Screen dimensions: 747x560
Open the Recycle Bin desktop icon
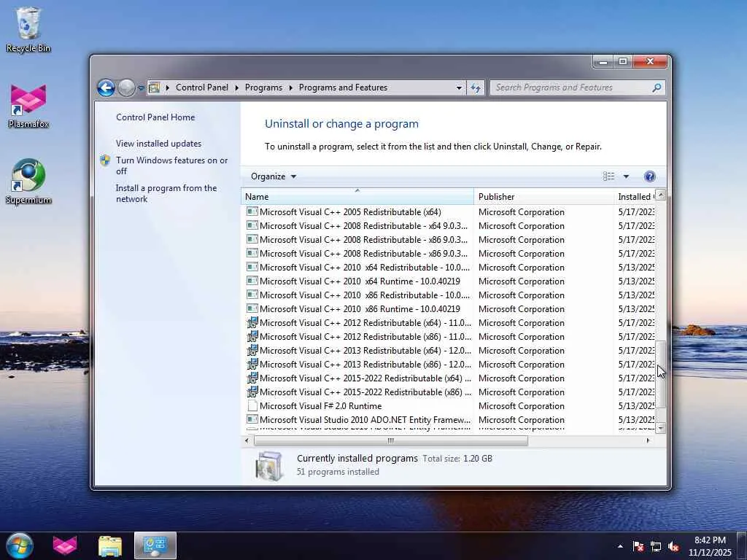28,29
